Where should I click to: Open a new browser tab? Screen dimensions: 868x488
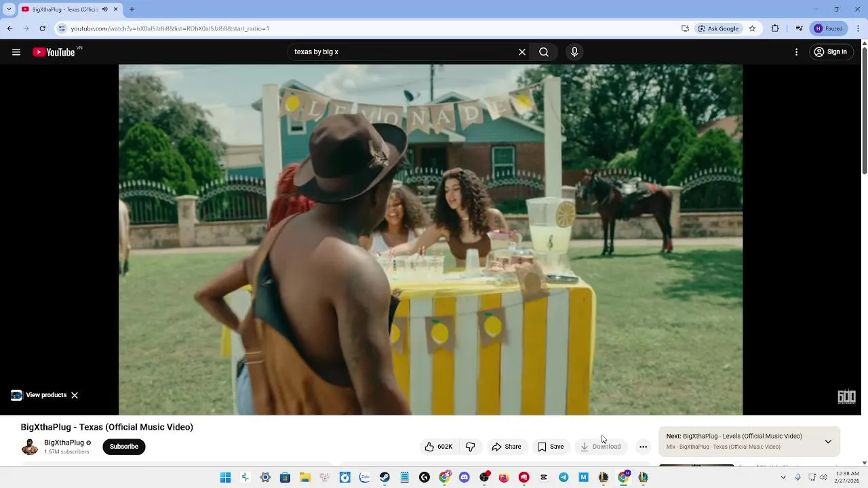tap(132, 9)
